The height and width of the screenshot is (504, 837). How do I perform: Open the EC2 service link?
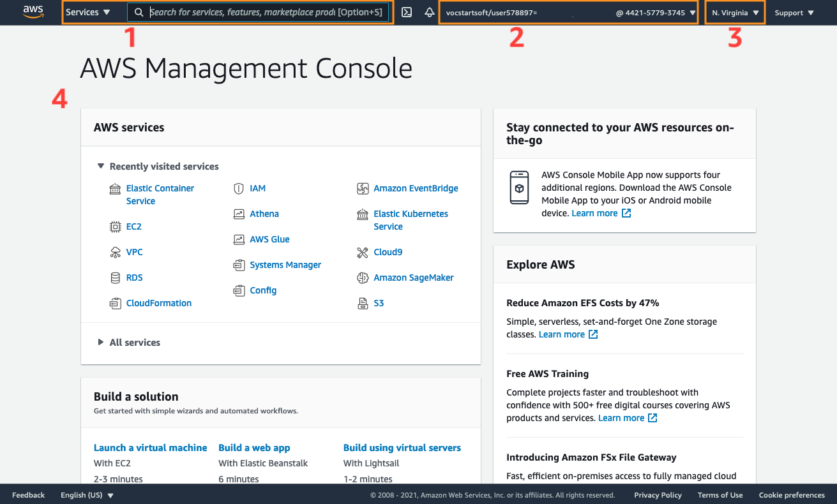pyautogui.click(x=134, y=226)
